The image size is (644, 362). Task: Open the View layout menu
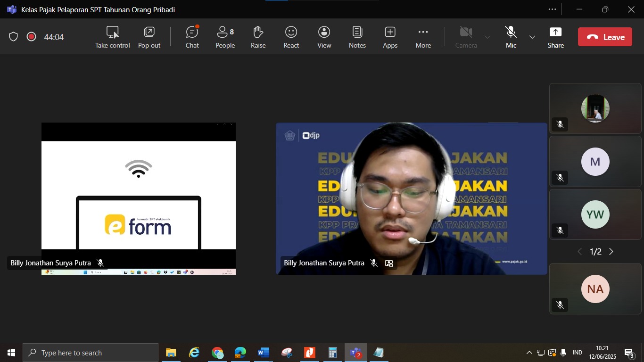pyautogui.click(x=324, y=37)
